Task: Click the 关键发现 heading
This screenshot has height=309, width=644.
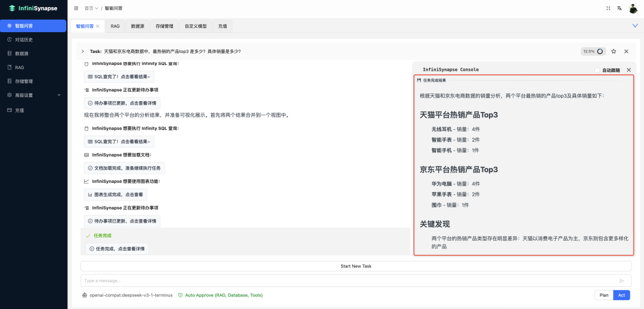Action: [x=435, y=224]
